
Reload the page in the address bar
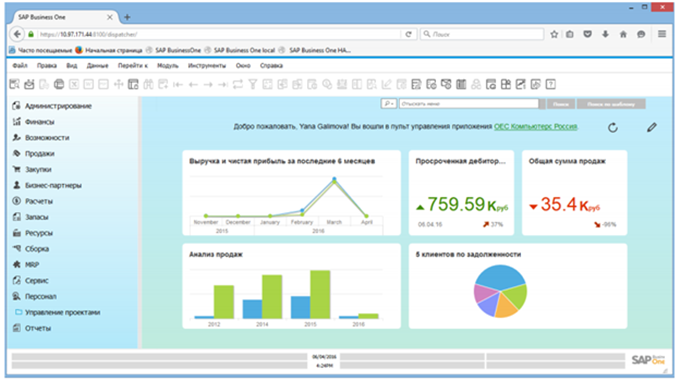click(x=408, y=34)
